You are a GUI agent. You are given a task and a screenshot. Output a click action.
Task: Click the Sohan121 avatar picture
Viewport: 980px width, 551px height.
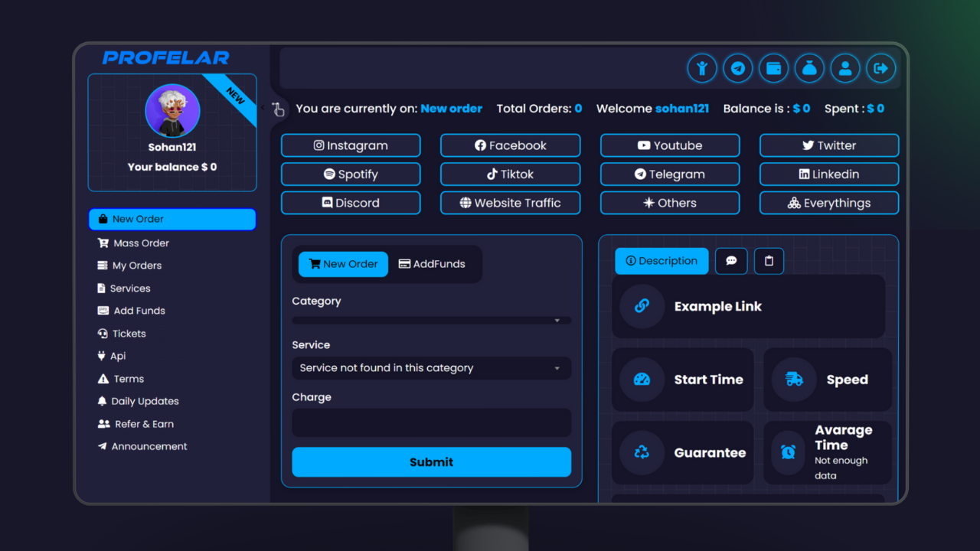click(172, 111)
